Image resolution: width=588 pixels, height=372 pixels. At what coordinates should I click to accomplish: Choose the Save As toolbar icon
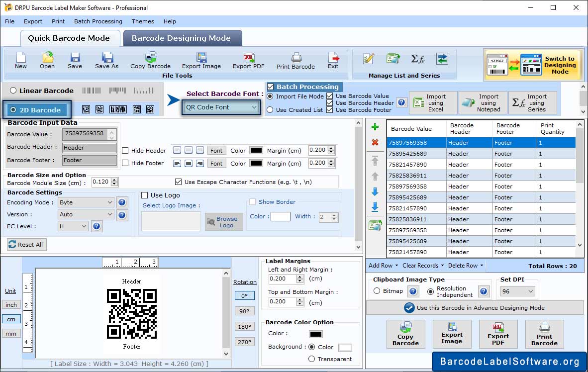point(107,60)
